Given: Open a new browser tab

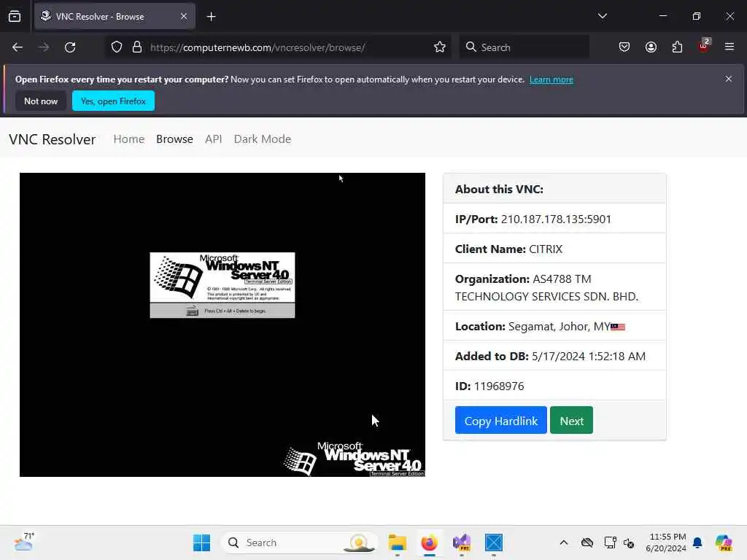Looking at the screenshot, I should (211, 17).
